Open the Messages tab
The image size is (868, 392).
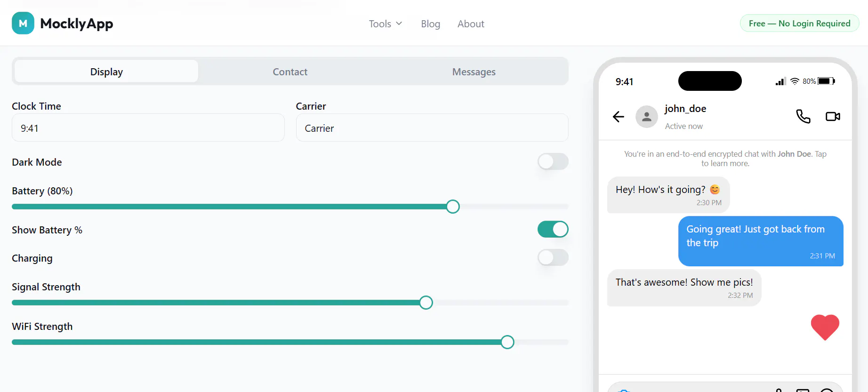pos(474,72)
